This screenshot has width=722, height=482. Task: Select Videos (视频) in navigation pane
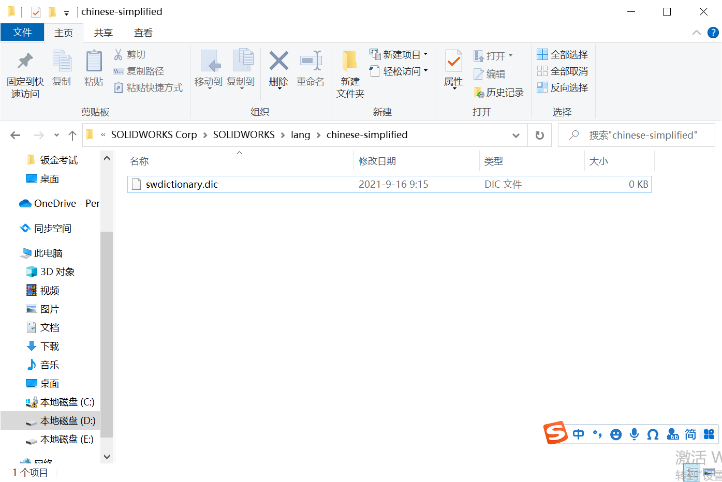43,290
